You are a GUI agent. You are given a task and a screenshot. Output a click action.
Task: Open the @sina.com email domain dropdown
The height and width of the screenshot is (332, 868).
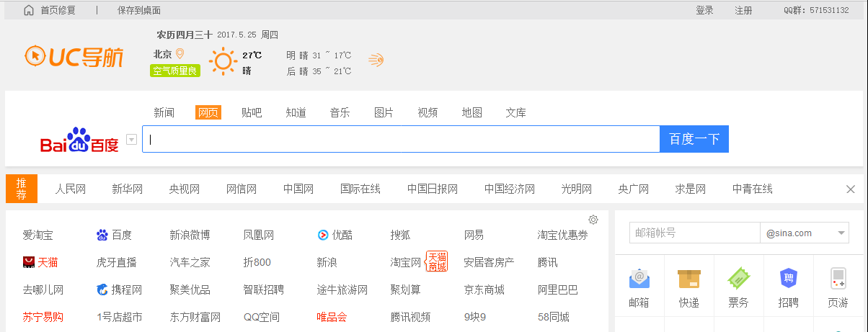841,233
